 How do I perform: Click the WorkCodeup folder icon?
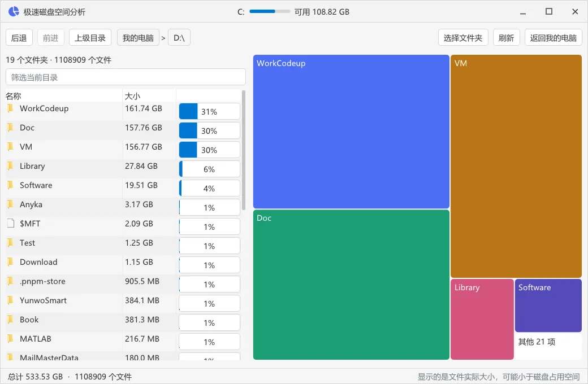coord(11,108)
